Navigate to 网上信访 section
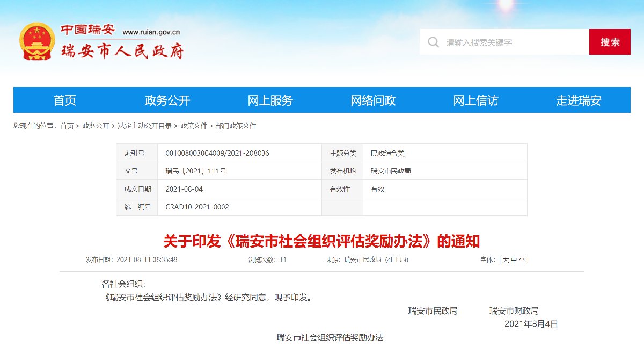Image resolution: width=644 pixels, height=347 pixels. pos(475,100)
